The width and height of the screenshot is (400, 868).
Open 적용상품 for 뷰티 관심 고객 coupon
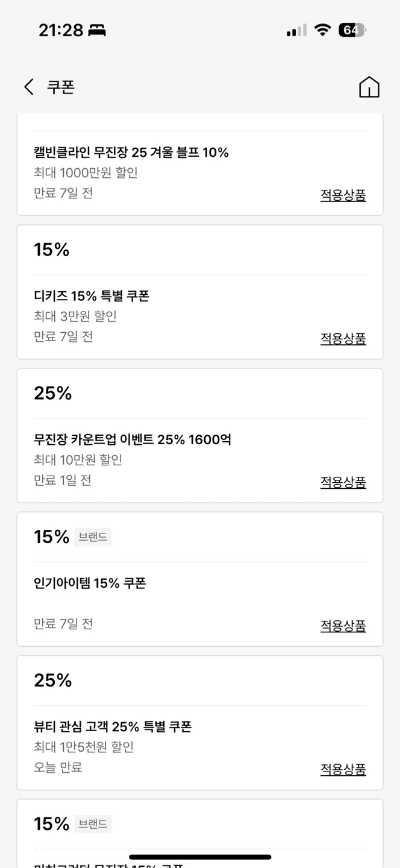[x=343, y=769]
